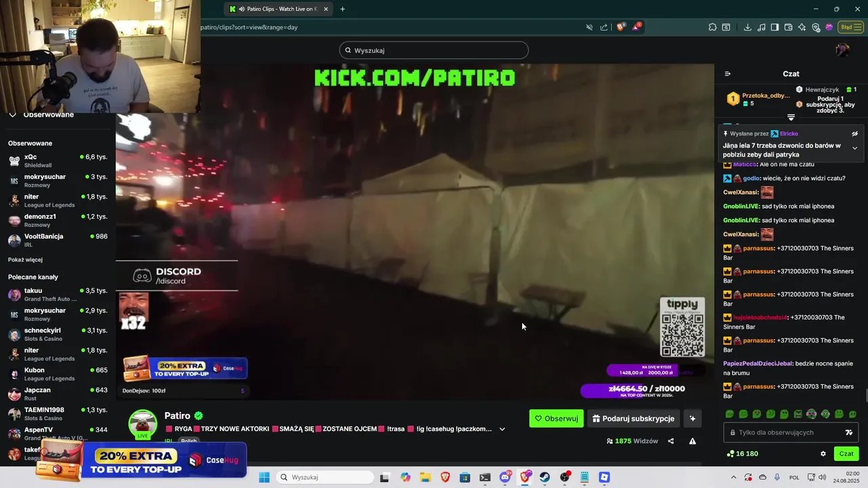Image resolution: width=868 pixels, height=488 pixels.
Task: Click the stream share icon
Action: click(671, 441)
